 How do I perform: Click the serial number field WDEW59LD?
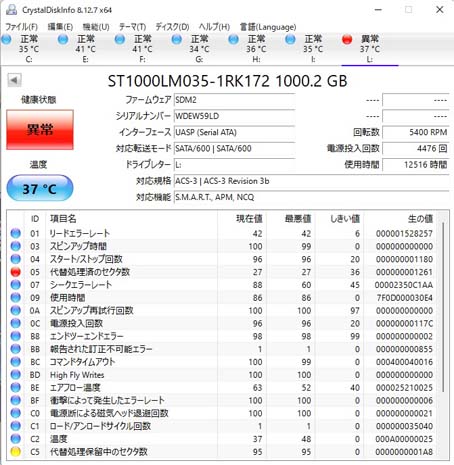pyautogui.click(x=234, y=116)
